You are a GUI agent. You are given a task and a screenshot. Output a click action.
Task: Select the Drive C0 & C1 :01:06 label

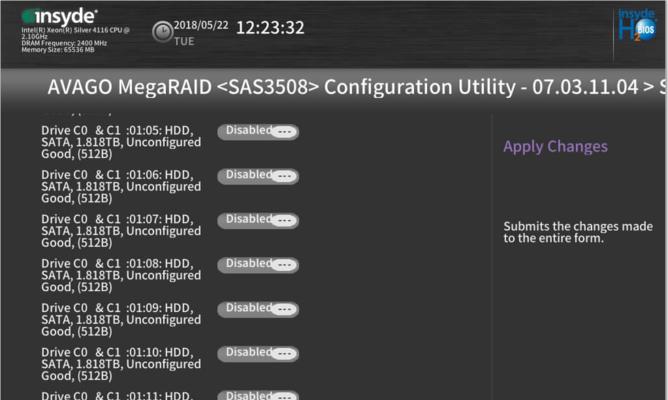[121, 186]
